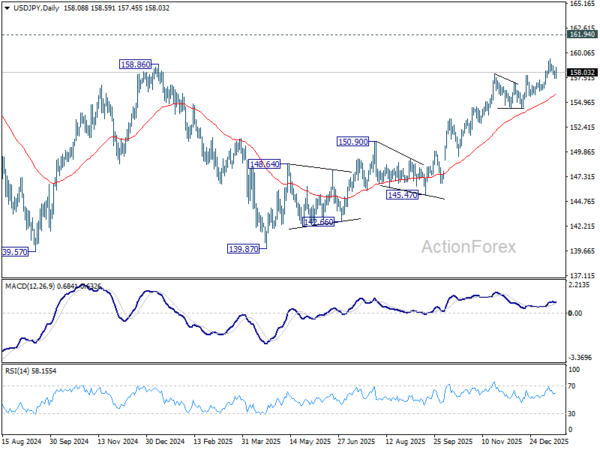Click the 165.165 value on price axis
The width and height of the screenshot is (600, 450).
coord(582,4)
